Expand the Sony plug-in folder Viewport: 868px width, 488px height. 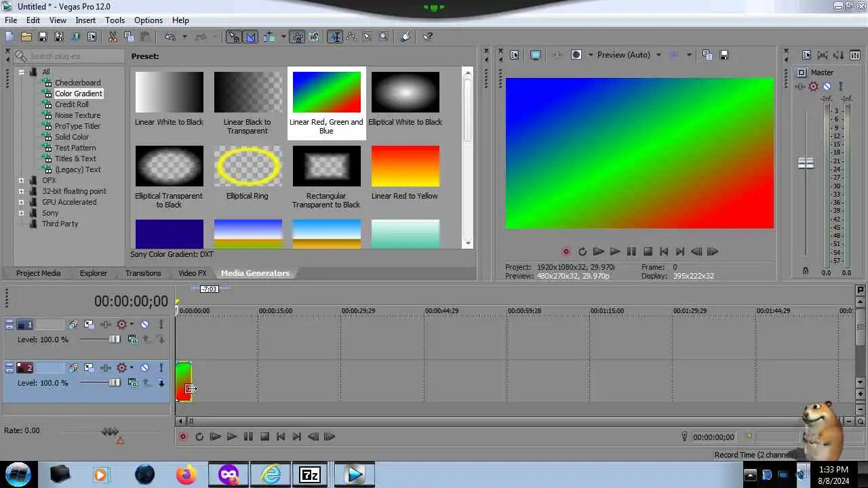tap(21, 213)
